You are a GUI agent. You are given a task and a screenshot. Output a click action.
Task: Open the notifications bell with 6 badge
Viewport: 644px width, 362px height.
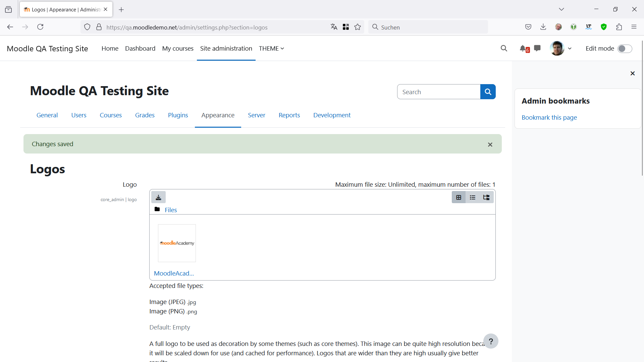point(524,49)
